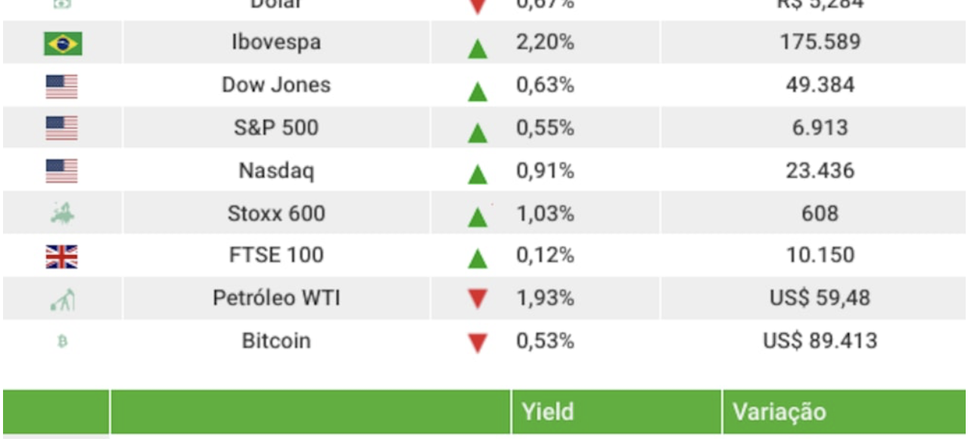Screen dimensions: 971x439
Task: Click the Yield column header
Action: (547, 412)
